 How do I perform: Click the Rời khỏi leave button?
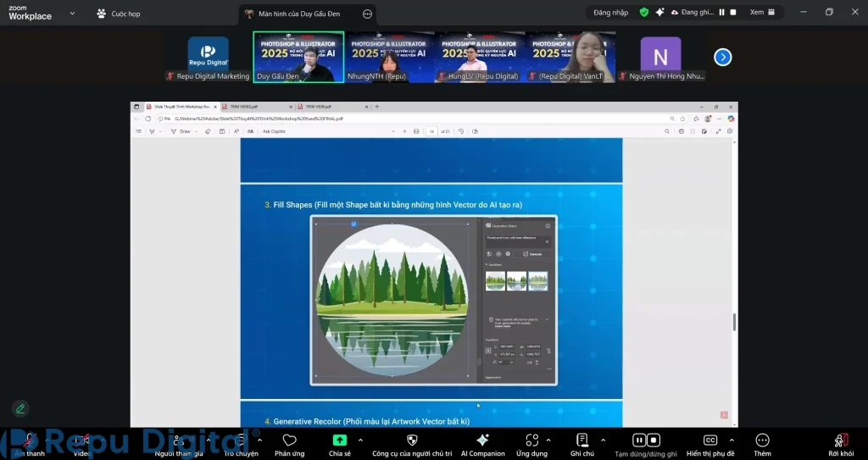coord(841,441)
